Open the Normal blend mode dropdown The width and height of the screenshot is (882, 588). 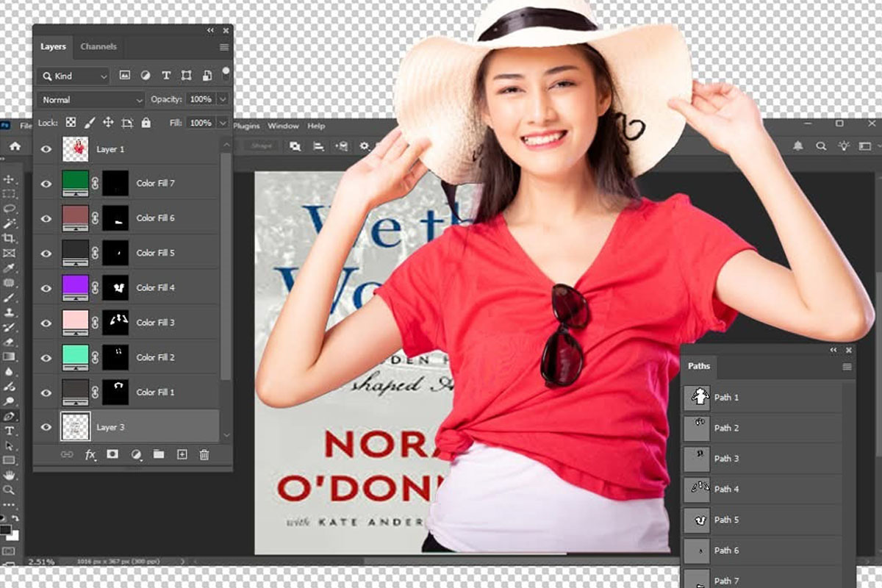(92, 100)
